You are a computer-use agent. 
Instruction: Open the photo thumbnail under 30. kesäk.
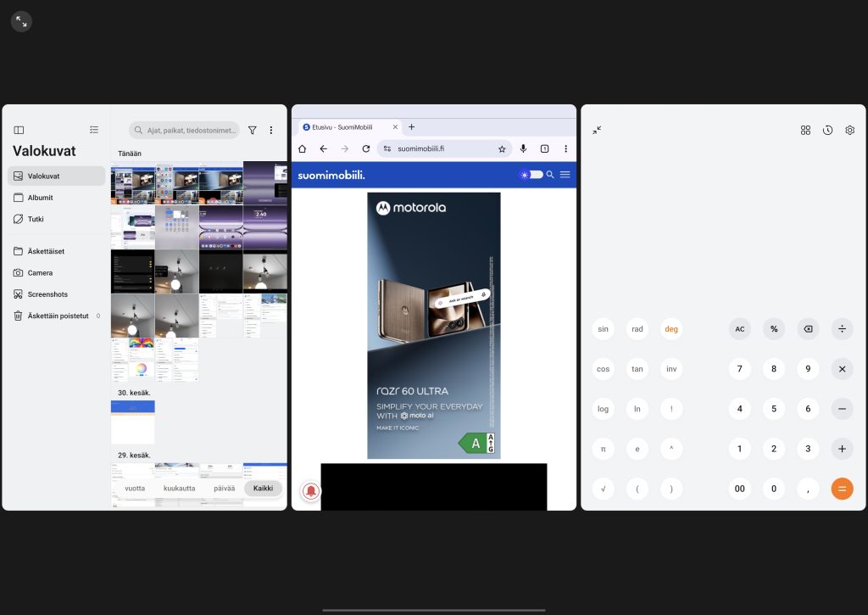coord(133,422)
